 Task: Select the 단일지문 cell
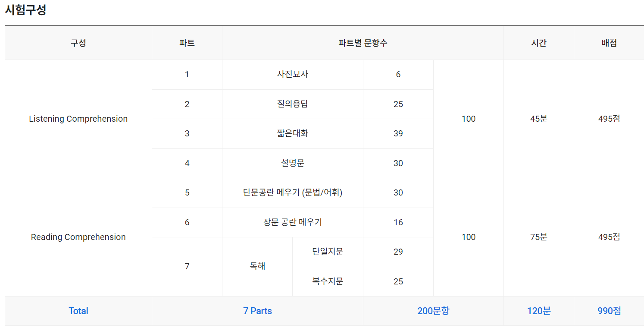coord(328,252)
